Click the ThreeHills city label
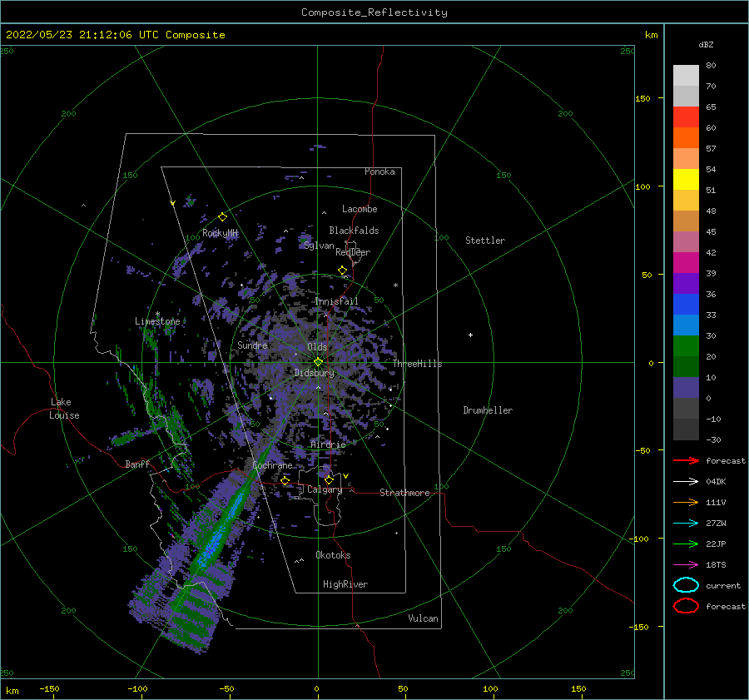The width and height of the screenshot is (749, 700). [x=418, y=364]
